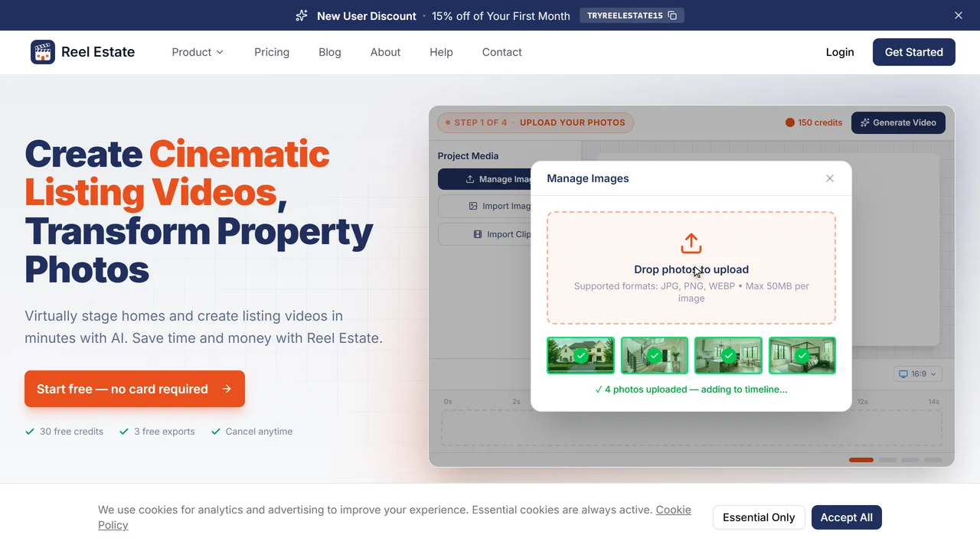The image size is (980, 551).
Task: Click the "Project Media" heading
Action: (x=468, y=156)
